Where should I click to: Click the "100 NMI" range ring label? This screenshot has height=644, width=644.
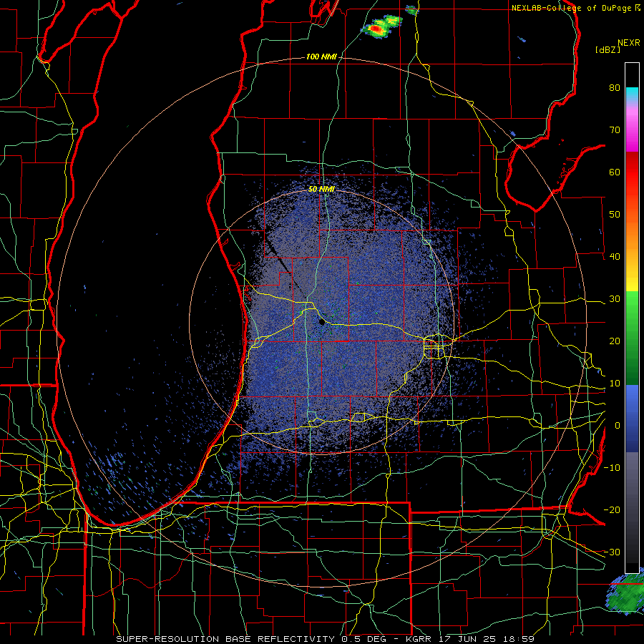pyautogui.click(x=321, y=57)
